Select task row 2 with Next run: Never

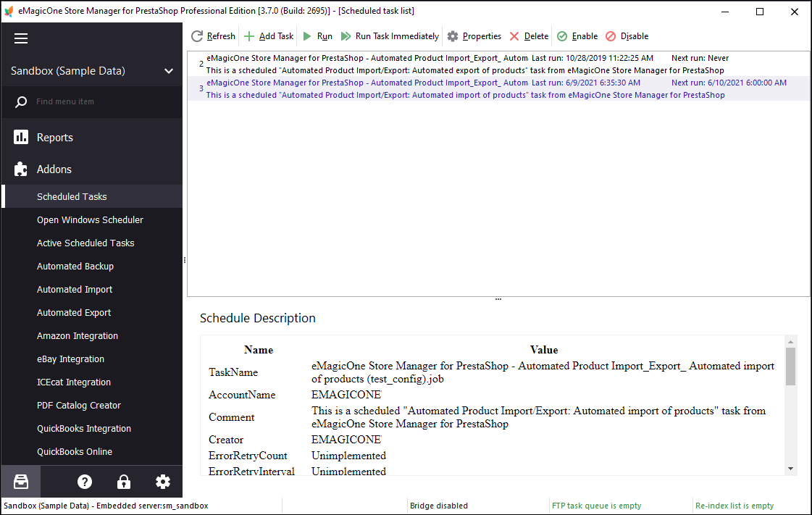(498, 64)
